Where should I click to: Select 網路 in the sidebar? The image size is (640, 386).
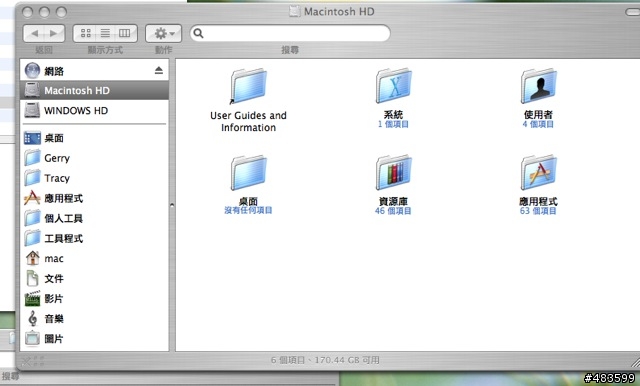pos(94,71)
